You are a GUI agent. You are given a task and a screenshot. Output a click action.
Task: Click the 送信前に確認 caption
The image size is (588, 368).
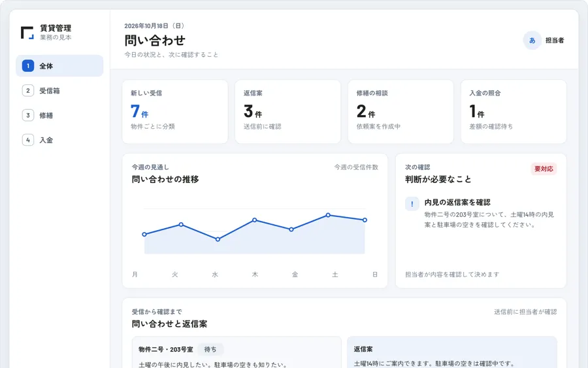coord(263,126)
